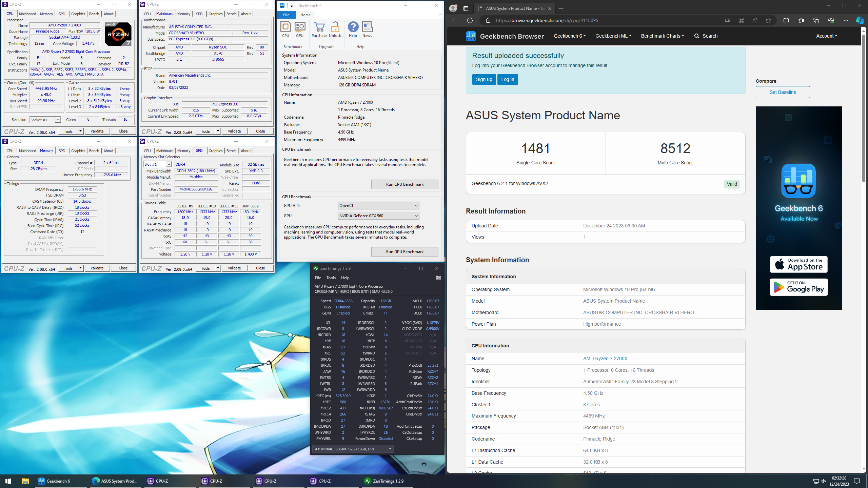Open the ZenTimings memory module dropdown
868x488 pixels.
353,449
